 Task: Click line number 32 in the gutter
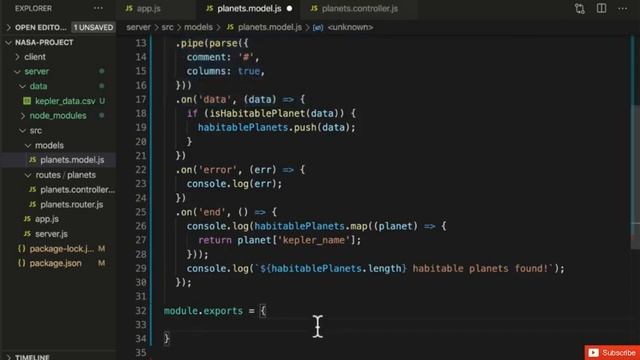tap(141, 311)
